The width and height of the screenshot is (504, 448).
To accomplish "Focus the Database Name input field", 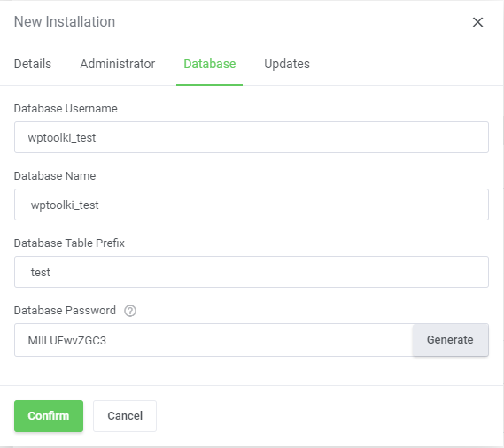I will [252, 205].
